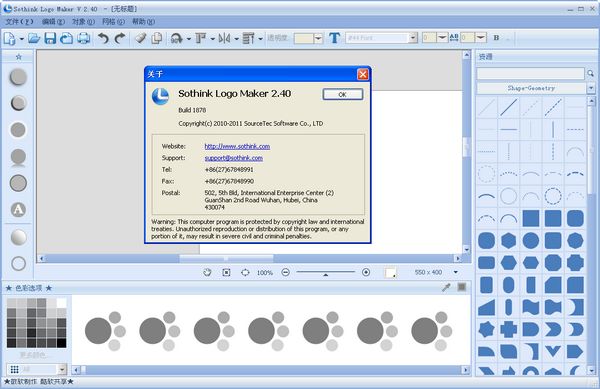Click the resource search input field
This screenshot has height=389, width=600.
pos(530,73)
